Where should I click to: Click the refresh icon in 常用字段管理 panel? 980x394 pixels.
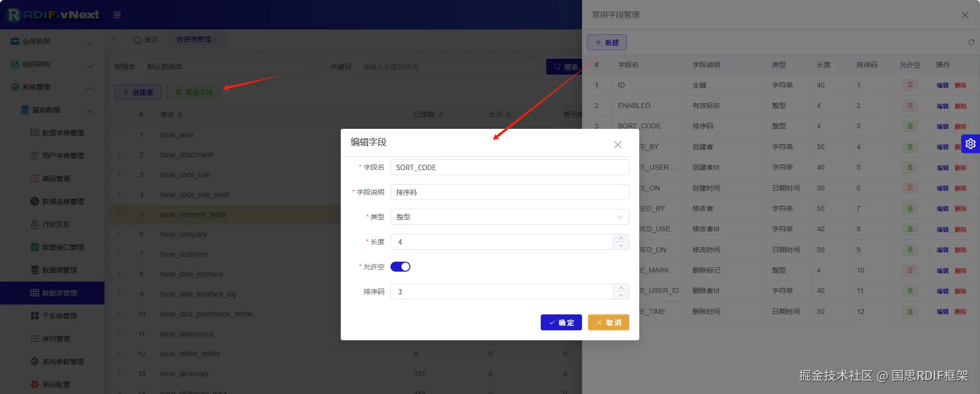(971, 42)
